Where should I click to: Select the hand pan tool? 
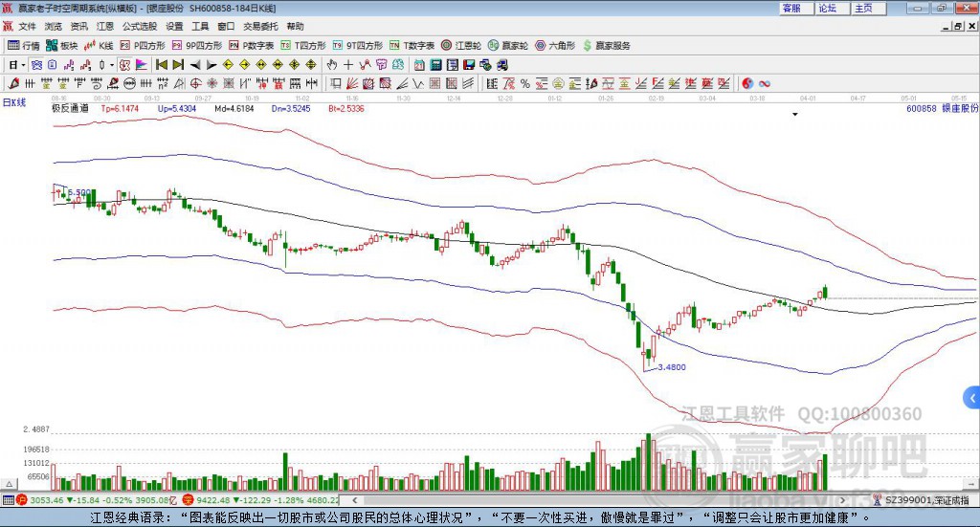[332, 65]
